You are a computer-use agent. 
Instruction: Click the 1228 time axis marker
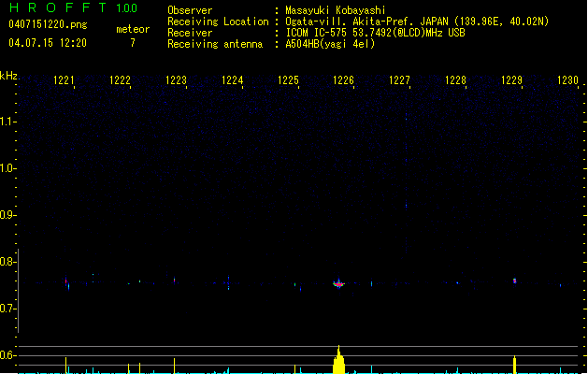455,80
